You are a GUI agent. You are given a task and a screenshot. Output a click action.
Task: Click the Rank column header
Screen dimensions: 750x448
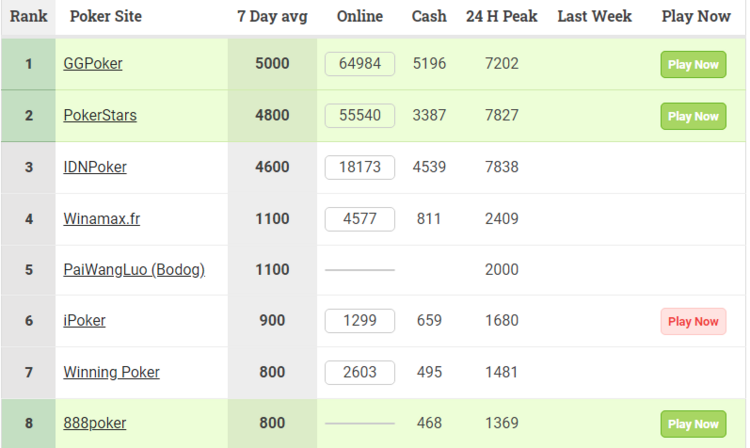29,17
